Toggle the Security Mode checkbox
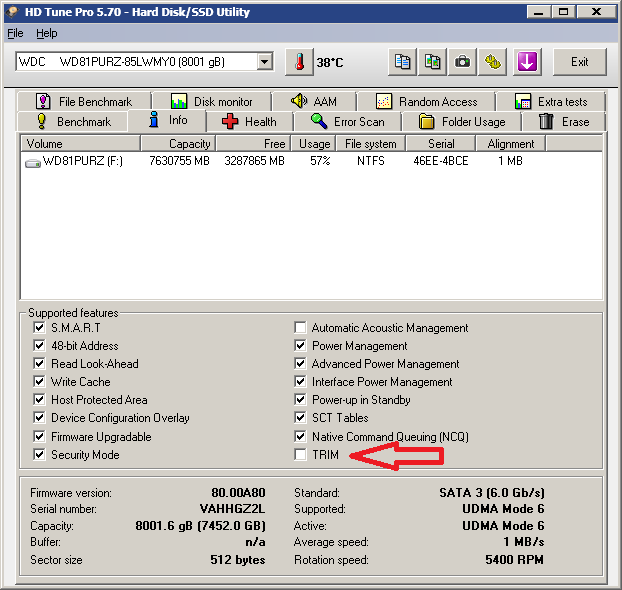 pyautogui.click(x=39, y=454)
